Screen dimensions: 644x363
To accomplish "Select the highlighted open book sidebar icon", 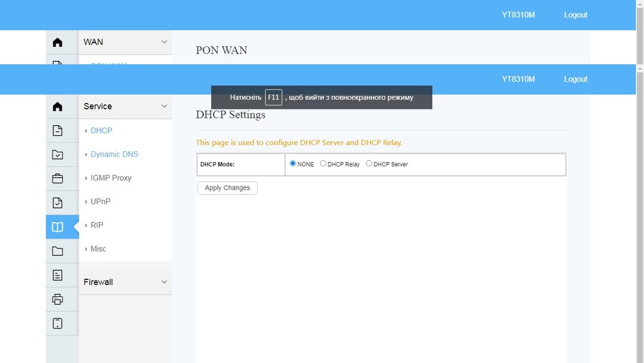I will [x=57, y=227].
